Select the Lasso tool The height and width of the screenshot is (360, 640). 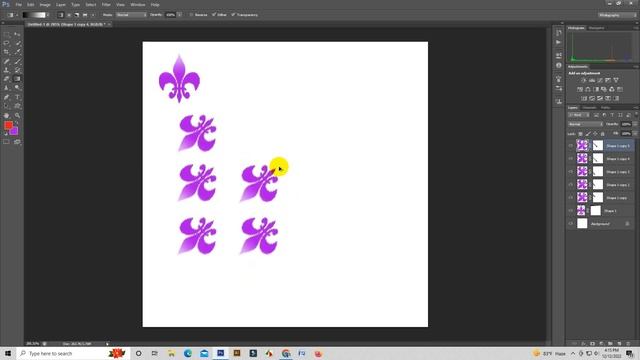coord(7,43)
